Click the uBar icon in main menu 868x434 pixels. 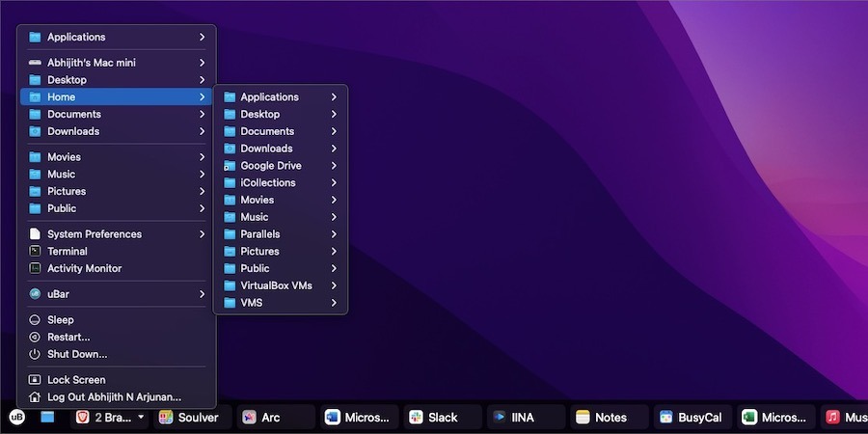[x=35, y=294]
